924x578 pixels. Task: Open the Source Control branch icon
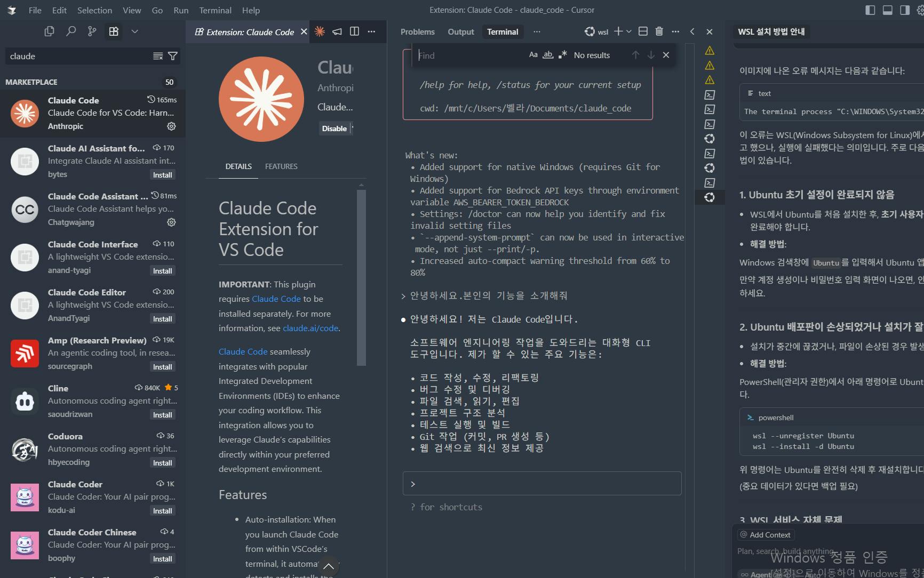click(92, 31)
